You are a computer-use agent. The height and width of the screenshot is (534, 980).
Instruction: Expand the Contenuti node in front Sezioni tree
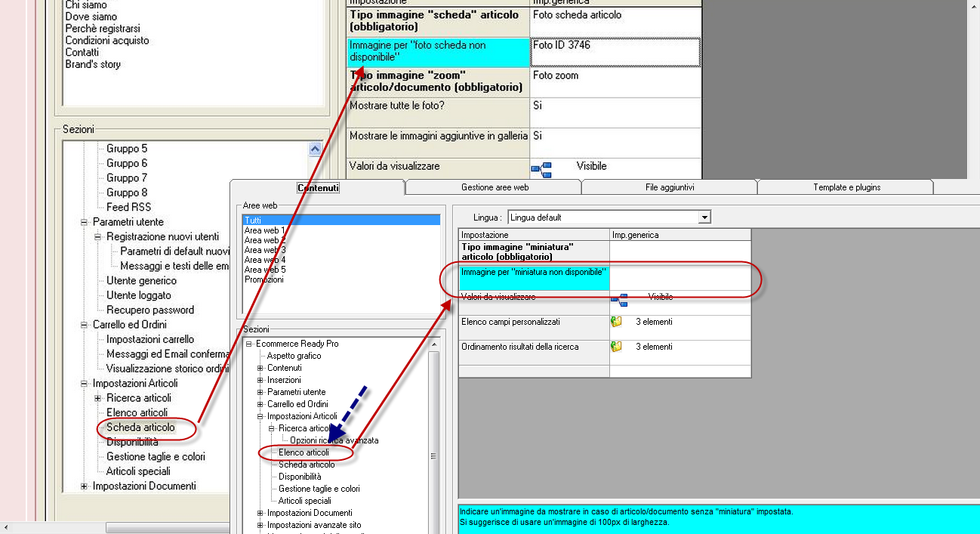click(260, 368)
